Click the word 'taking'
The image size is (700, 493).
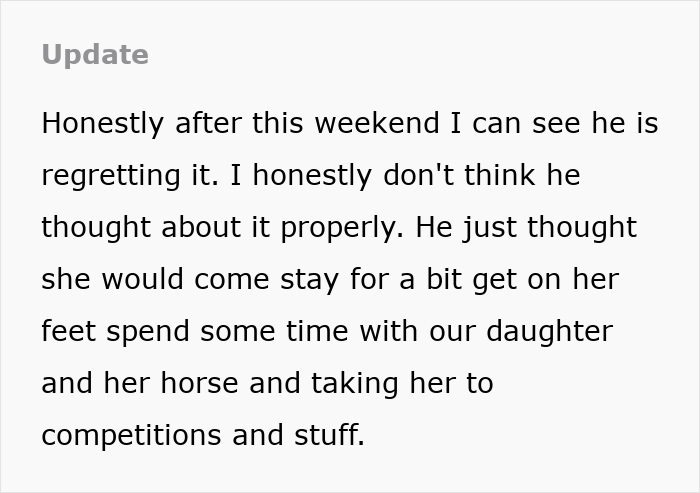[x=338, y=383]
